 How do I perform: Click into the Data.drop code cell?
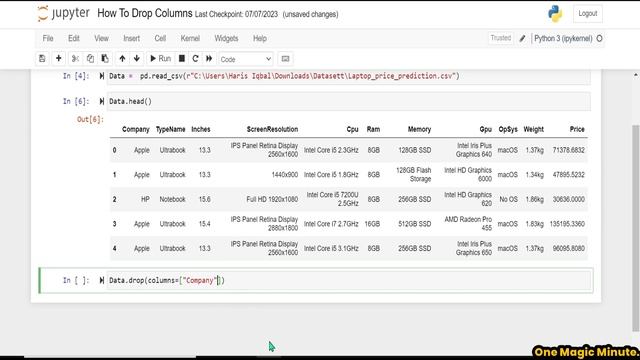click(349, 280)
